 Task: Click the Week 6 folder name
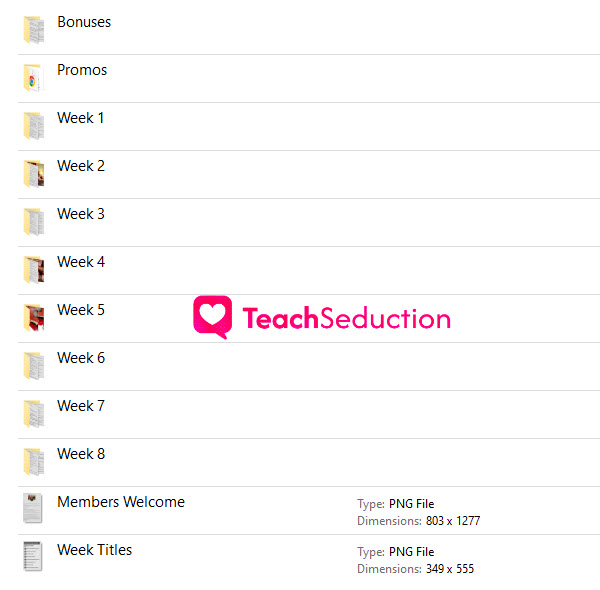point(81,358)
